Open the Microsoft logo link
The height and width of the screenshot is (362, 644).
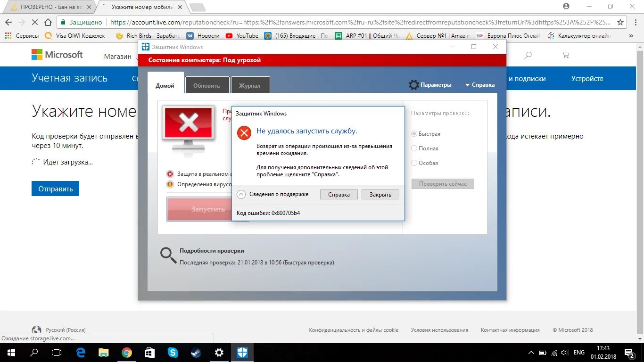(x=57, y=55)
